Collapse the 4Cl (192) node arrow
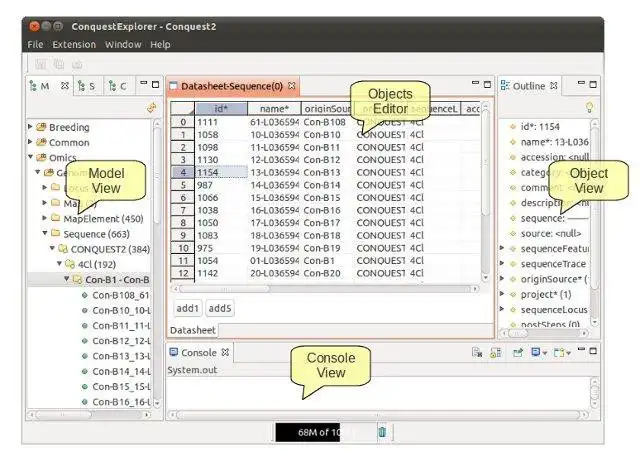 pyautogui.click(x=60, y=264)
